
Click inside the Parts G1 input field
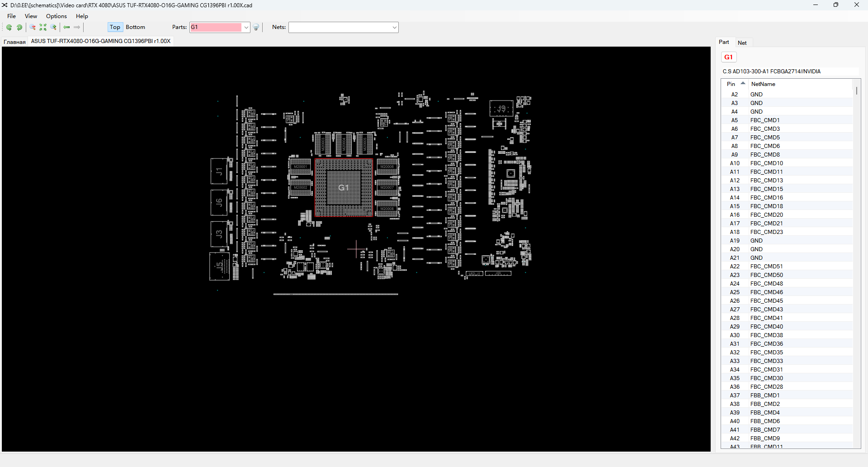(x=216, y=28)
